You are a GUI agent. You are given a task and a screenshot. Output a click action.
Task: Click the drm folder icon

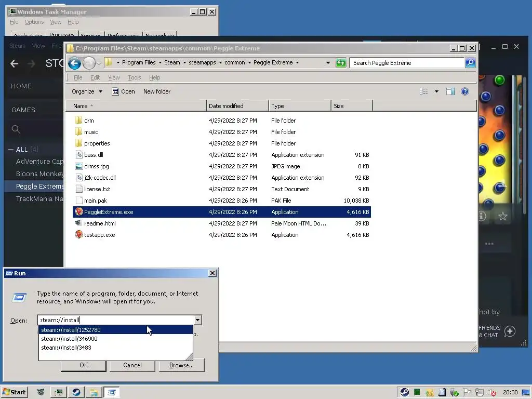pyautogui.click(x=79, y=121)
